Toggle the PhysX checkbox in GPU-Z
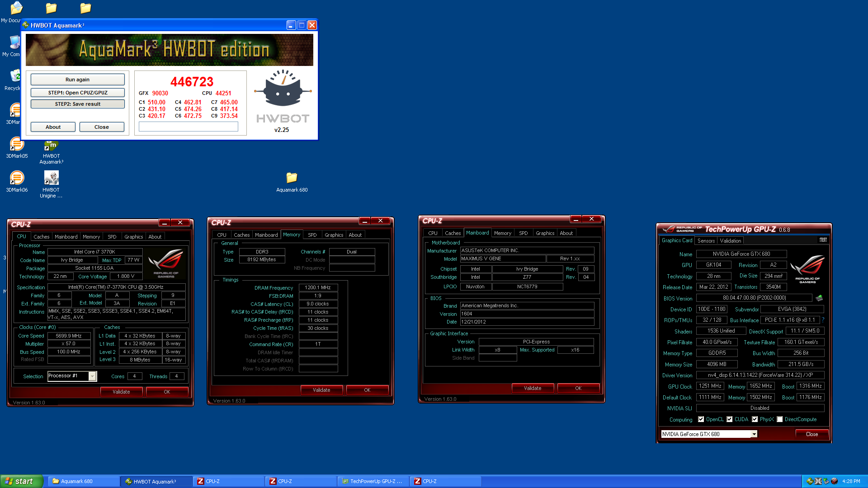Screen dimensions: 868x488 click(755, 419)
